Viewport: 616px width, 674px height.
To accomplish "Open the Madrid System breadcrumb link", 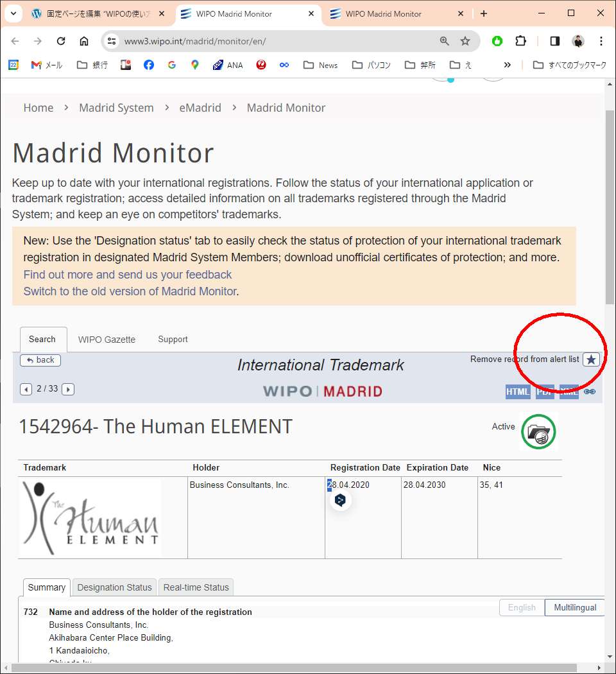I will pyautogui.click(x=116, y=107).
